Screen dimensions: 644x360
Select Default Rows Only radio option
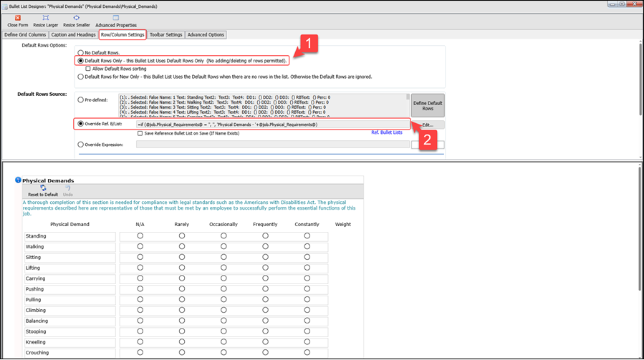80,61
